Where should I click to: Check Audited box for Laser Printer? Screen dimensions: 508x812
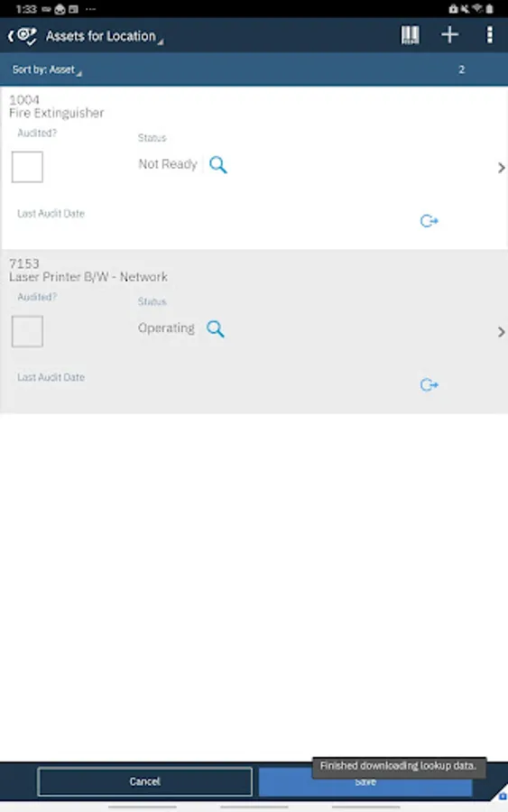tap(27, 331)
